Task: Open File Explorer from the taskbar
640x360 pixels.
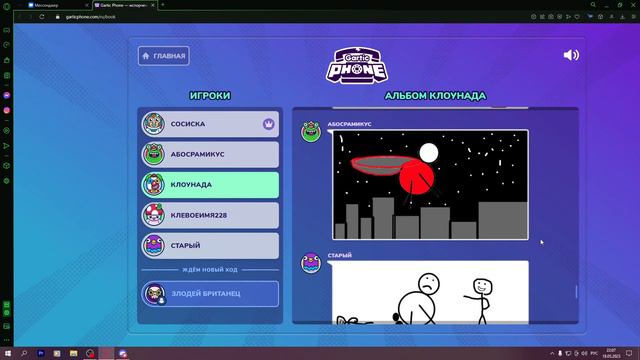Action: pos(73,353)
